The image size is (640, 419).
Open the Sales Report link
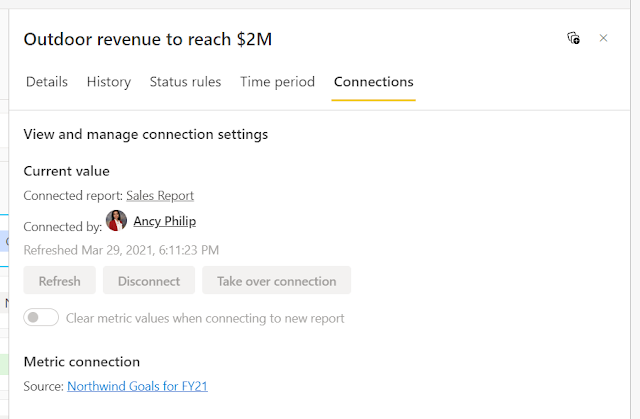point(160,196)
